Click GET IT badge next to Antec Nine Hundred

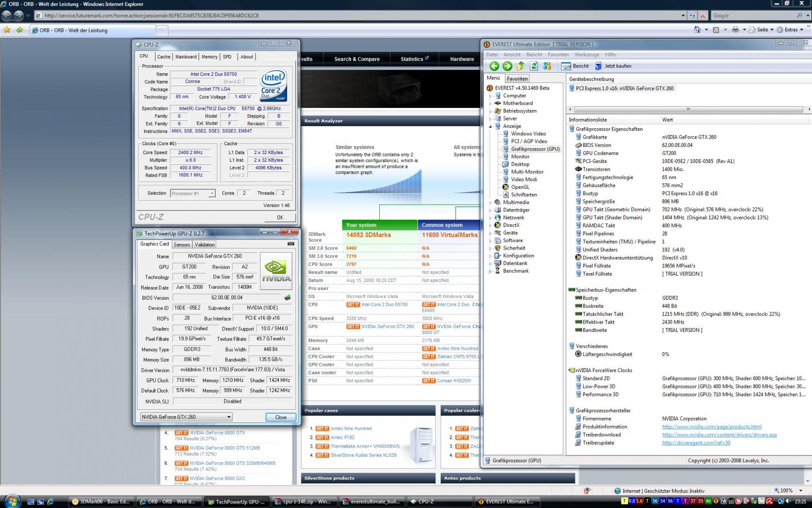(322, 429)
